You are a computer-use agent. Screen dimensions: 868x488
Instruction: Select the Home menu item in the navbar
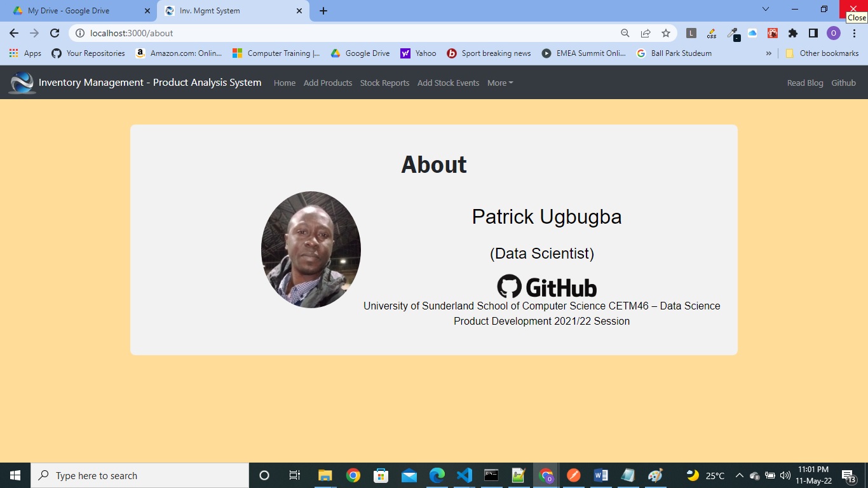(284, 83)
